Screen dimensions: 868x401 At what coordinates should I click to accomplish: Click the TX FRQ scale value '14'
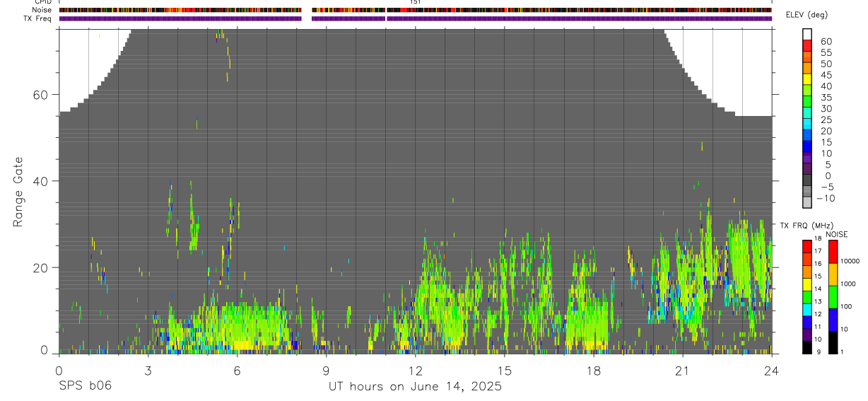tap(817, 289)
